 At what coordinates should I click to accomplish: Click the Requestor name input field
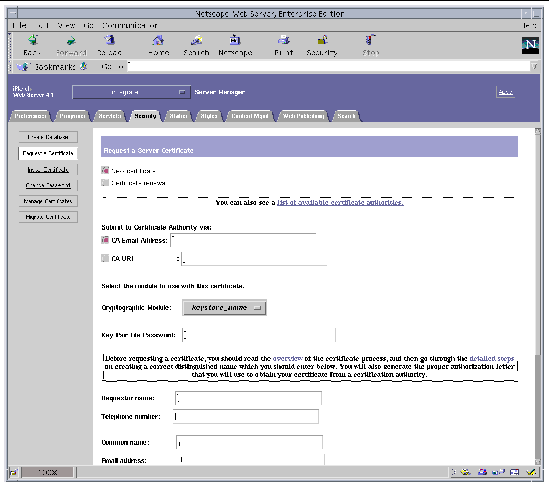coord(248,398)
